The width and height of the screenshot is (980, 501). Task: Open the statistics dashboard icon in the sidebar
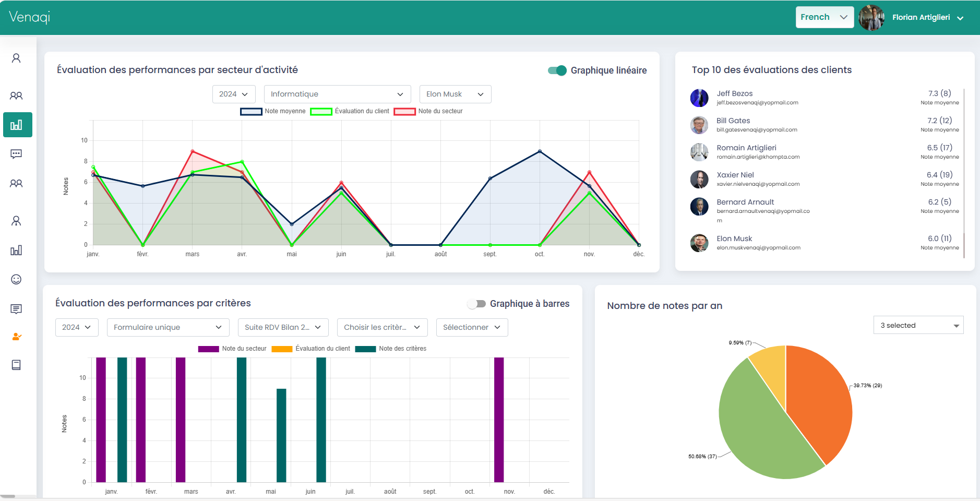pyautogui.click(x=17, y=125)
